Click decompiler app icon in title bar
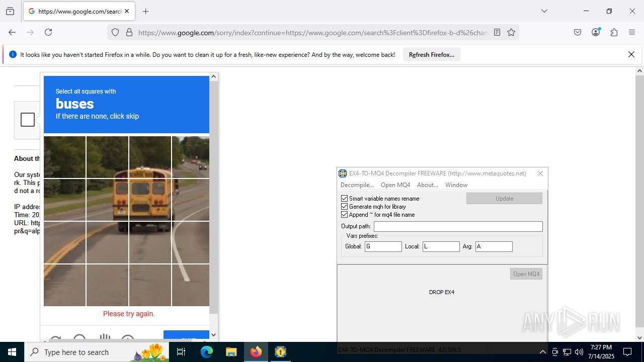 [x=343, y=173]
